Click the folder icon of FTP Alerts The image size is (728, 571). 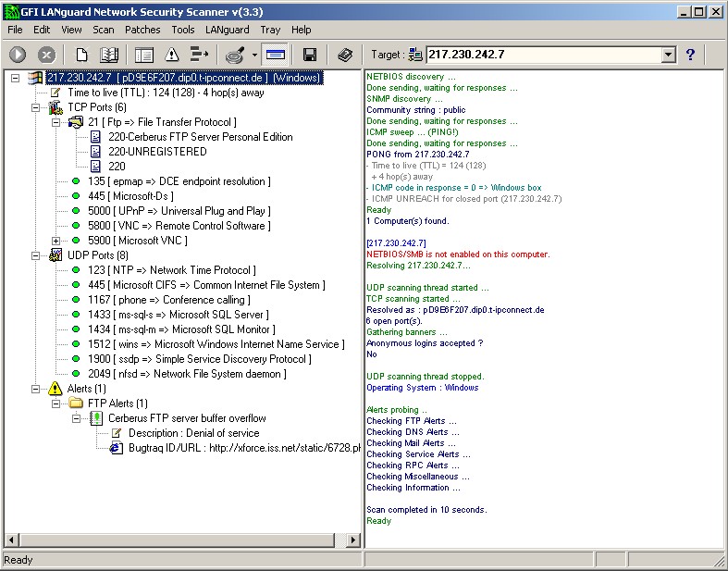click(x=76, y=403)
